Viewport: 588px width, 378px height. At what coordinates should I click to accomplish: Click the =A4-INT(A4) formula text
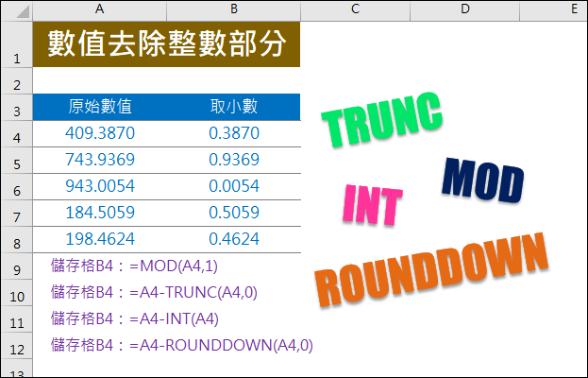[174, 319]
